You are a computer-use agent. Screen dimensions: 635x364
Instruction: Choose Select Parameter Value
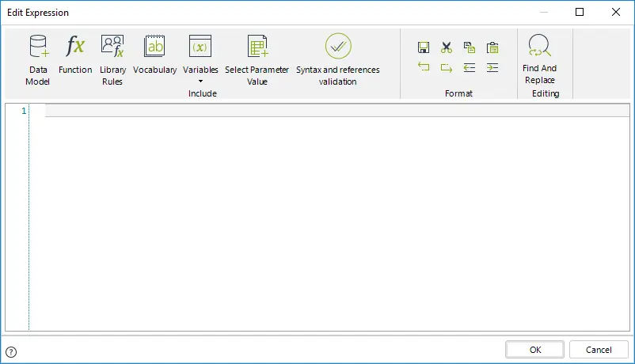[x=257, y=60]
